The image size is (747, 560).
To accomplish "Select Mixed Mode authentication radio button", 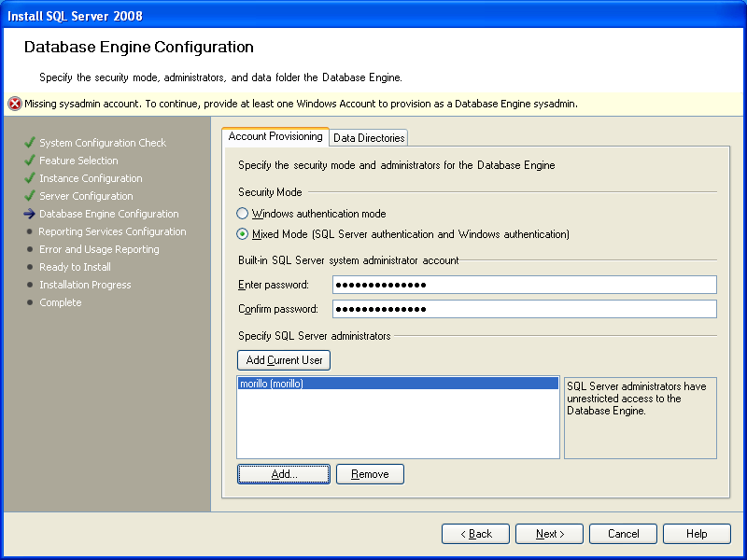I will [x=243, y=234].
